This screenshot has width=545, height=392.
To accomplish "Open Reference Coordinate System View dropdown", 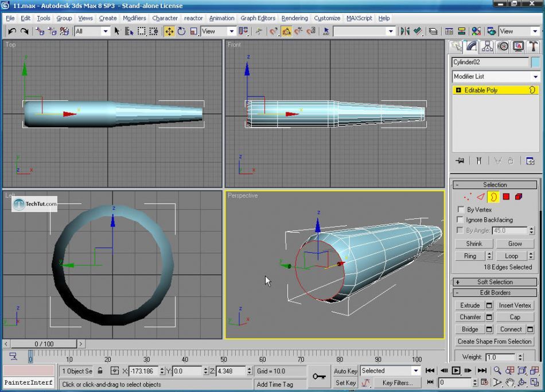I will (218, 32).
